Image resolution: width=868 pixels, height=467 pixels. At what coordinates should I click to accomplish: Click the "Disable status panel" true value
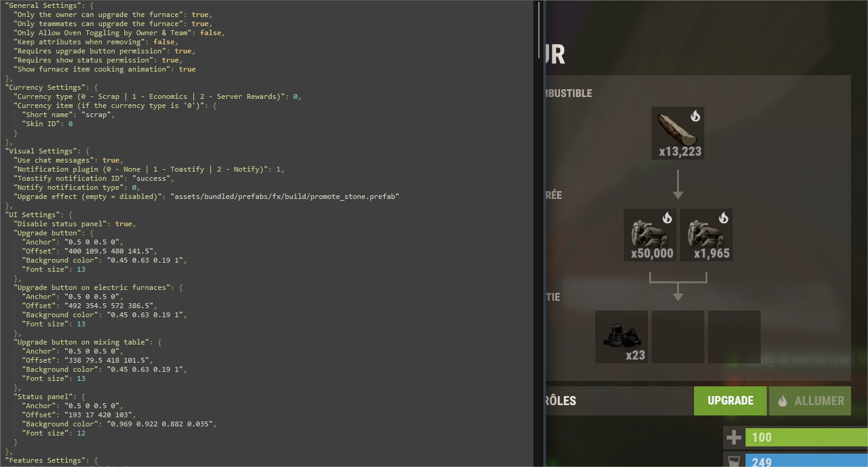123,224
